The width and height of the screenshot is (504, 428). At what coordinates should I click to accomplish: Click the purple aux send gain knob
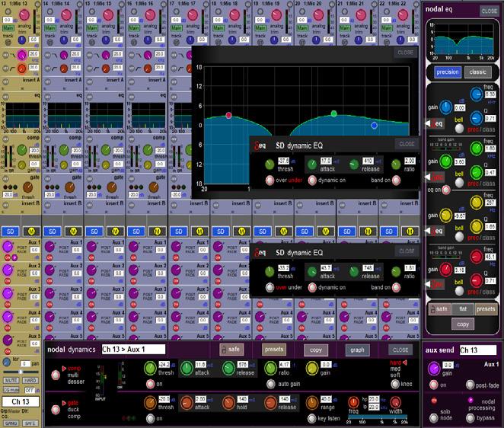coord(434,369)
